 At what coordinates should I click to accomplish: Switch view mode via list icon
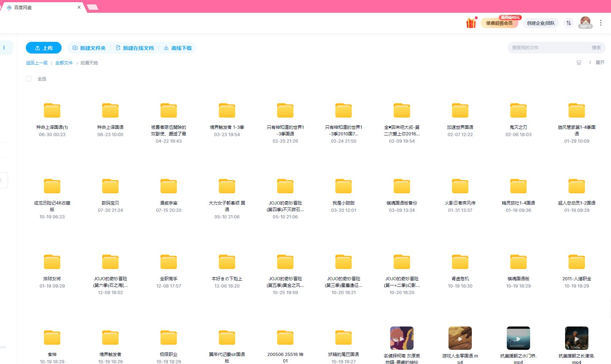[x=579, y=63]
